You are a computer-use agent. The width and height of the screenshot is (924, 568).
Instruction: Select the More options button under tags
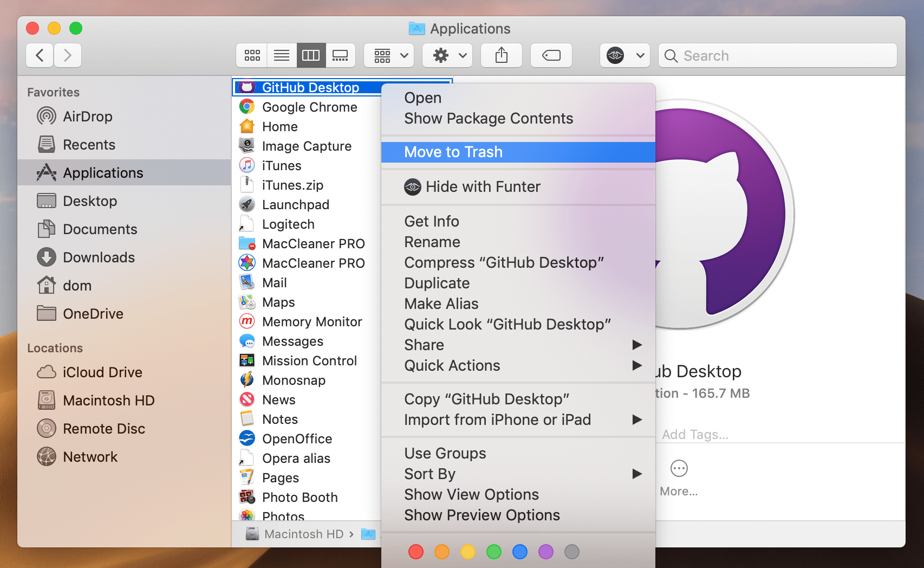pyautogui.click(x=679, y=468)
